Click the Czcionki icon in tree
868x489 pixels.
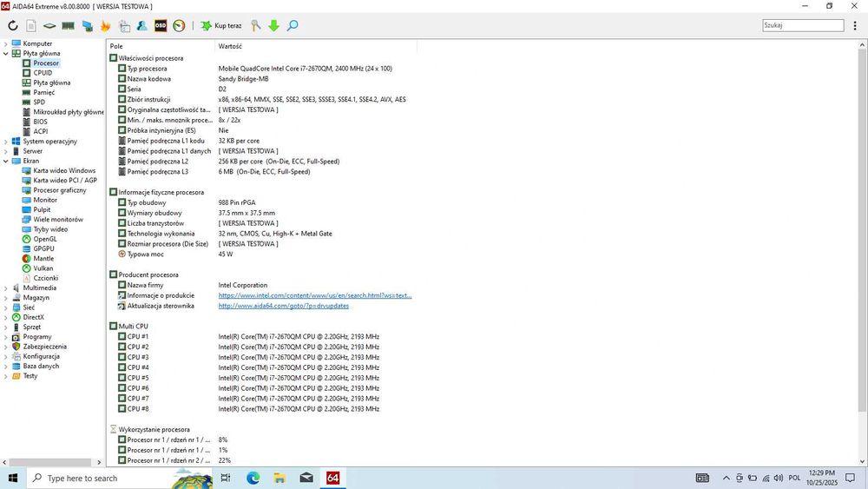click(26, 278)
